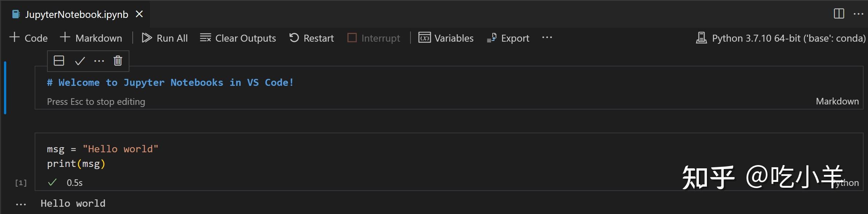Image resolution: width=868 pixels, height=214 pixels.
Task: Run all cells in the notebook
Action: pyautogui.click(x=165, y=38)
